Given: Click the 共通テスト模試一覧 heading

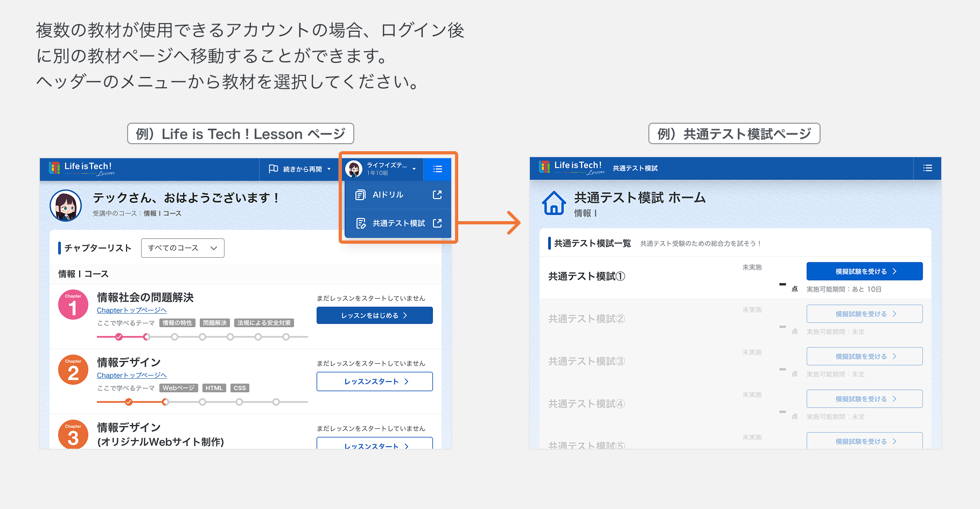Looking at the screenshot, I should tap(592, 243).
